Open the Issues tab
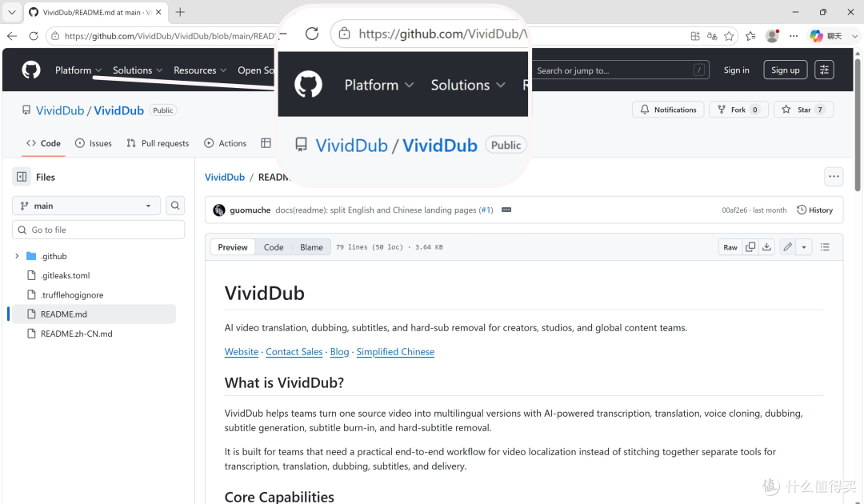The width and height of the screenshot is (864, 504). [x=93, y=143]
